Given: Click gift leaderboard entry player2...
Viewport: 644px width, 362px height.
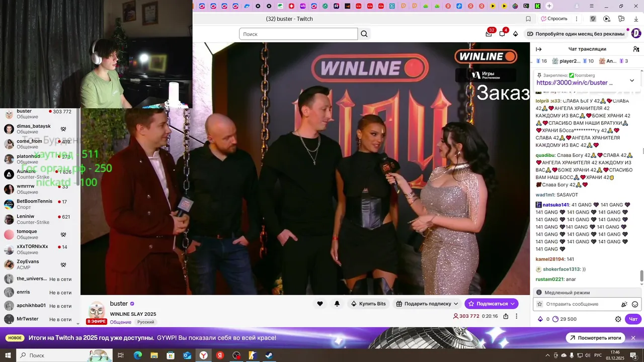Looking at the screenshot, I should pos(573,61).
